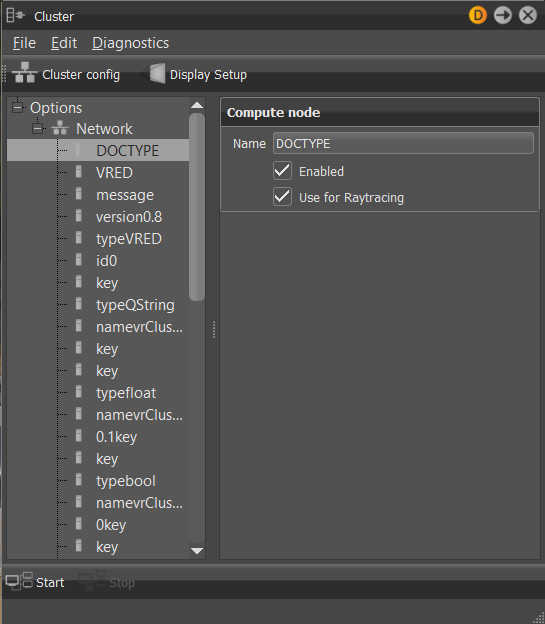Click the node icon beside typeVRED

pos(79,238)
